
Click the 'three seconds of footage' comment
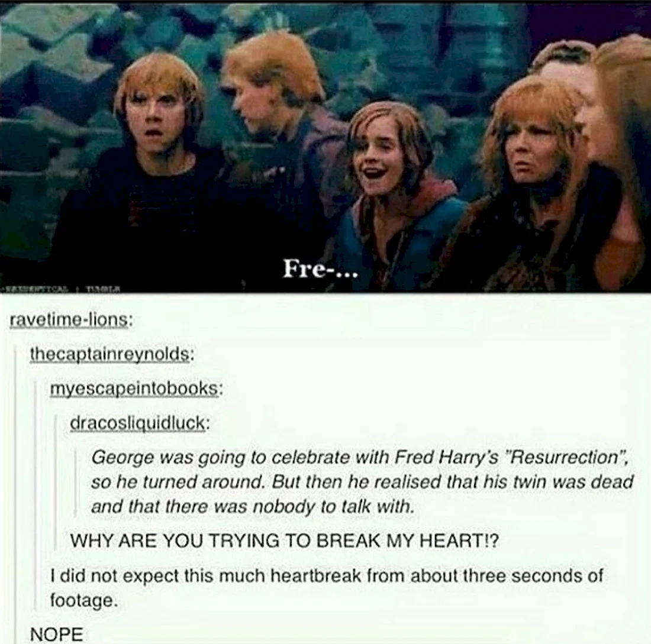click(x=326, y=588)
